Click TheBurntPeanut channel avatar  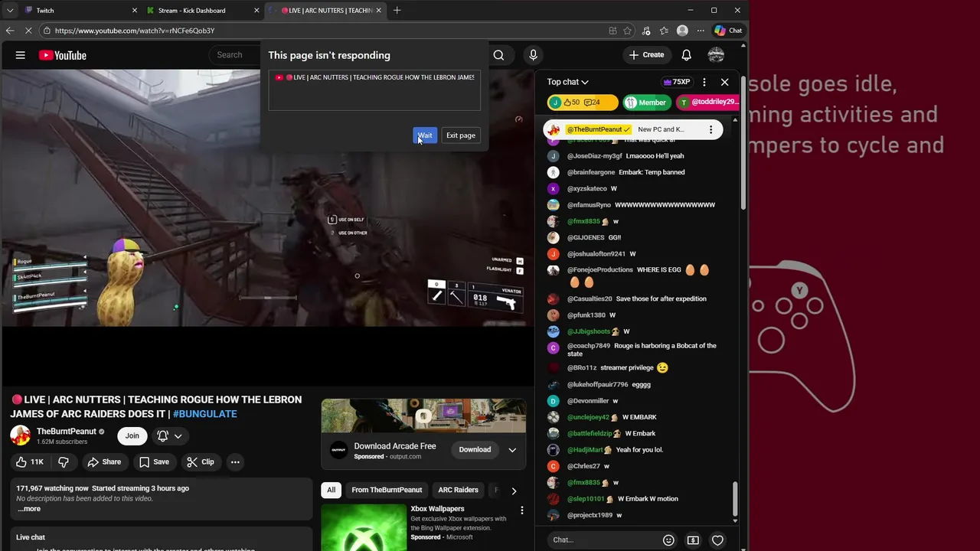tap(21, 435)
